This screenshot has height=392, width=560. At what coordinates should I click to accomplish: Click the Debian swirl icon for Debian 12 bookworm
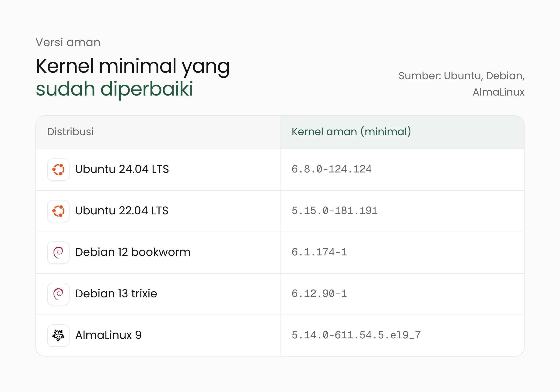click(58, 252)
